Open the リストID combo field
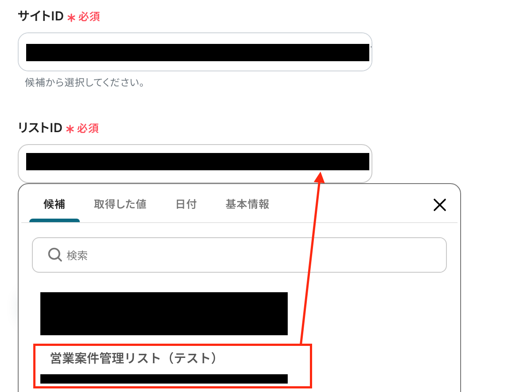The height and width of the screenshot is (392, 532). (195, 163)
